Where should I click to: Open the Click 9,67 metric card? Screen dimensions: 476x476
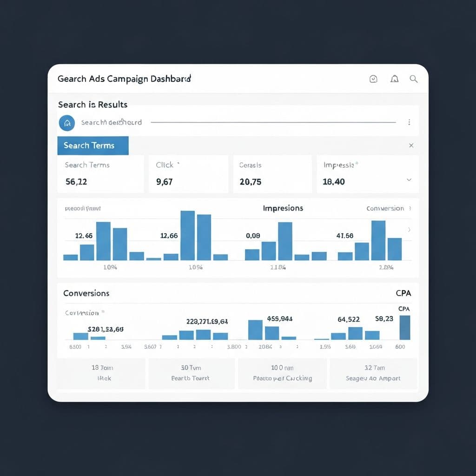pos(188,174)
